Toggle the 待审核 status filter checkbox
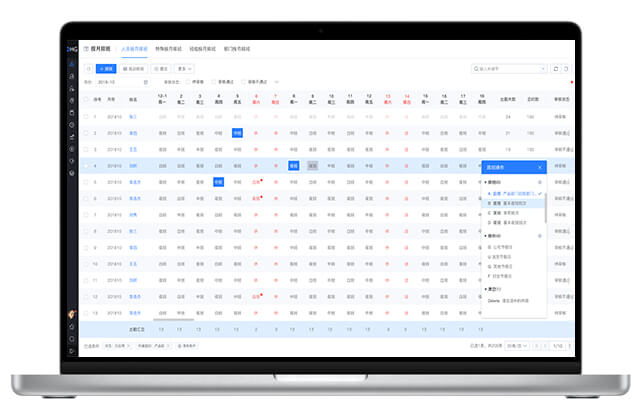 click(x=189, y=82)
